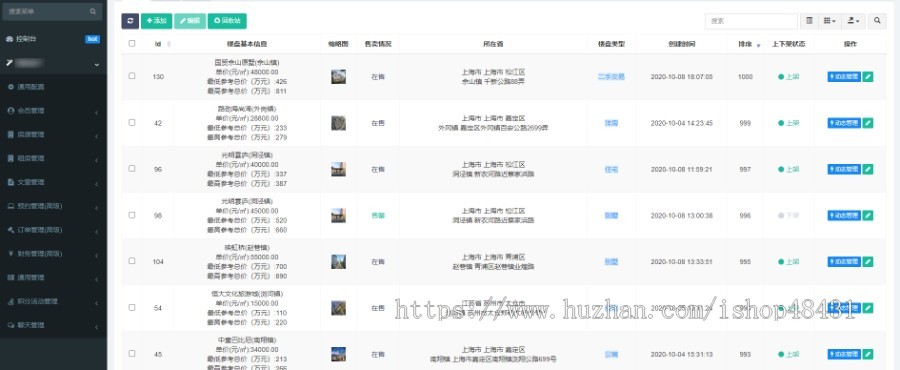Click the green 售罄 status in row 98

[377, 216]
